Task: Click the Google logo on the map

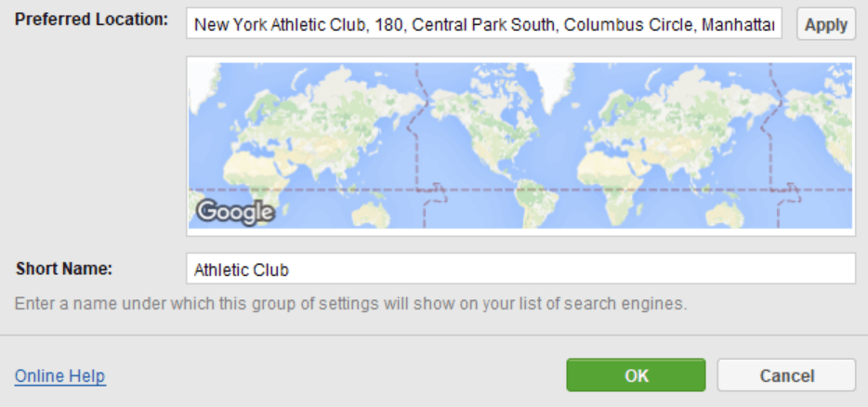Action: click(235, 212)
